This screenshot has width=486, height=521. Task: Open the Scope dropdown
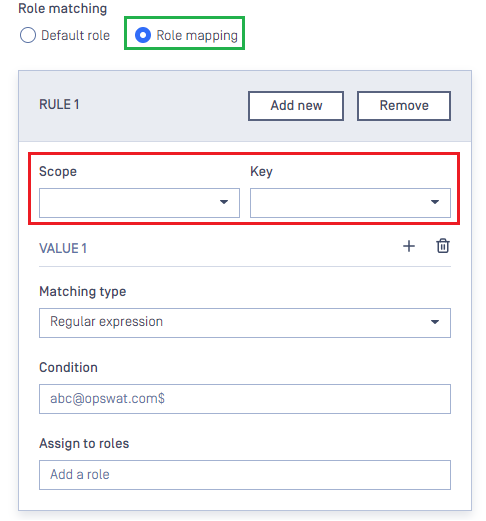point(139,203)
